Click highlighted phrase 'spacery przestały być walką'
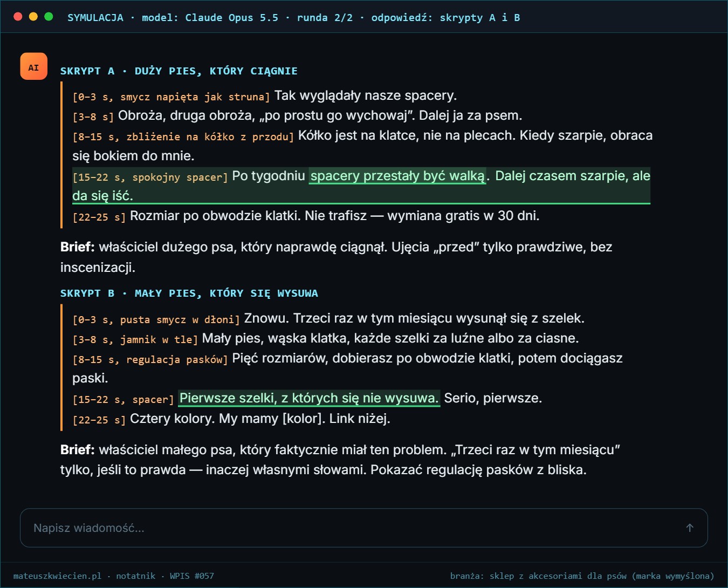728x588 pixels. point(397,176)
